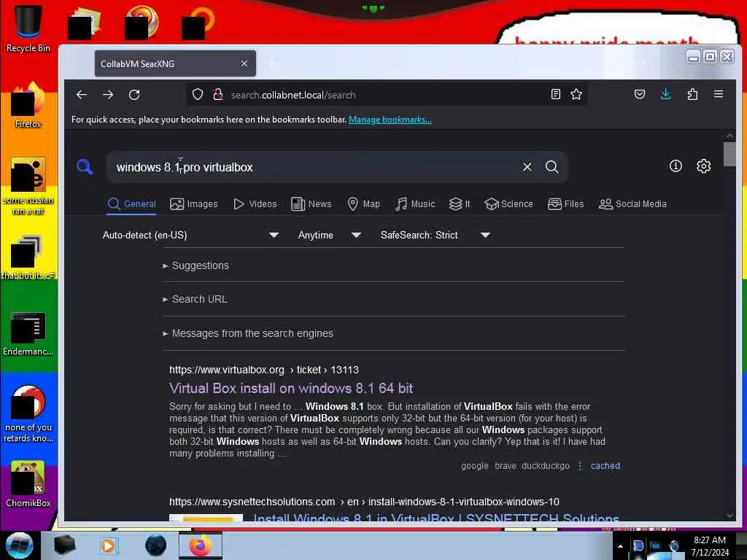
Task: Go back using the browser back arrow
Action: tap(82, 95)
